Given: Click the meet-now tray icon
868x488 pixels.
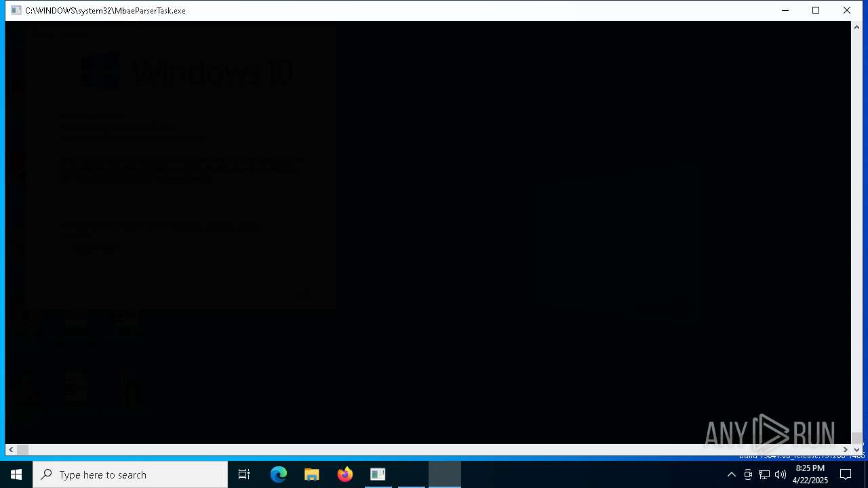Looking at the screenshot, I should click(x=748, y=474).
